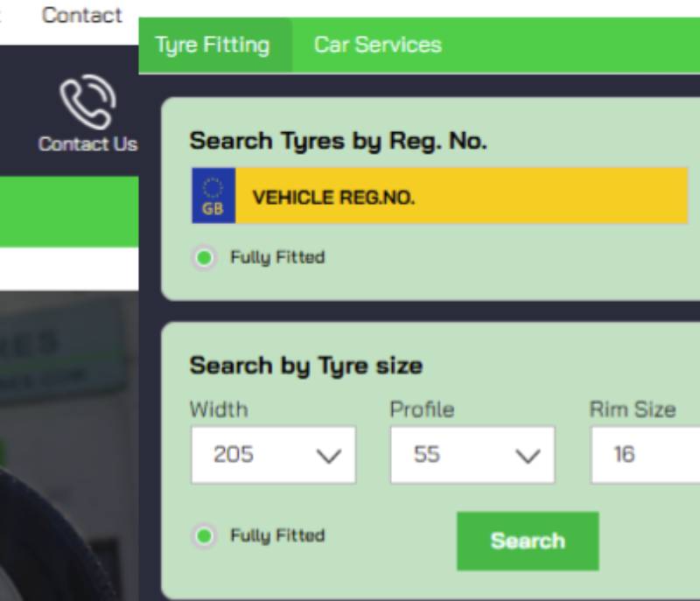Screen dimensions: 700x601
Task: Open the Profile 55 dropdown
Action: pos(472,455)
